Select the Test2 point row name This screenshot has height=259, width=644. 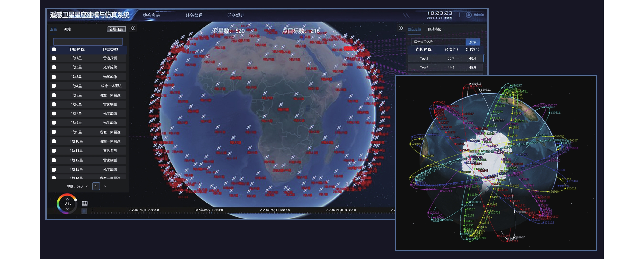[x=424, y=68]
